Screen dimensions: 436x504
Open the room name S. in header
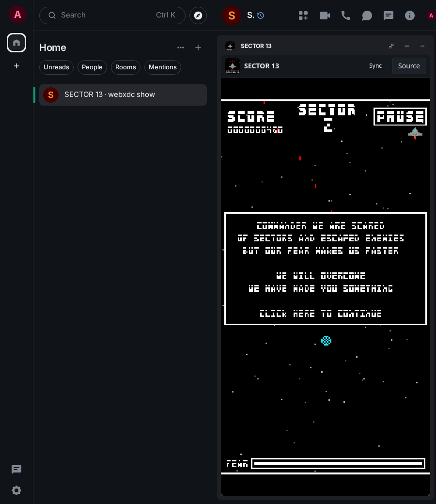pyautogui.click(x=250, y=15)
